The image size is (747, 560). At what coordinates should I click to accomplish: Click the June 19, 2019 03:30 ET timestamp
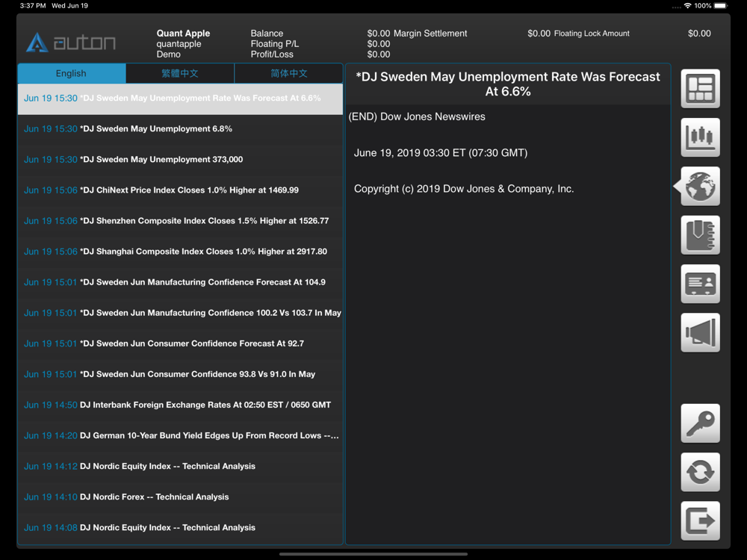pyautogui.click(x=441, y=153)
